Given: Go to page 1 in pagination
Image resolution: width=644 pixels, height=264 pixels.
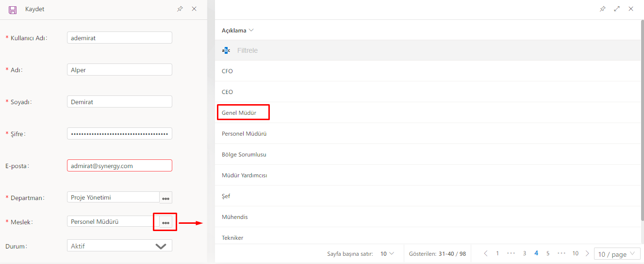Looking at the screenshot, I should (497, 253).
